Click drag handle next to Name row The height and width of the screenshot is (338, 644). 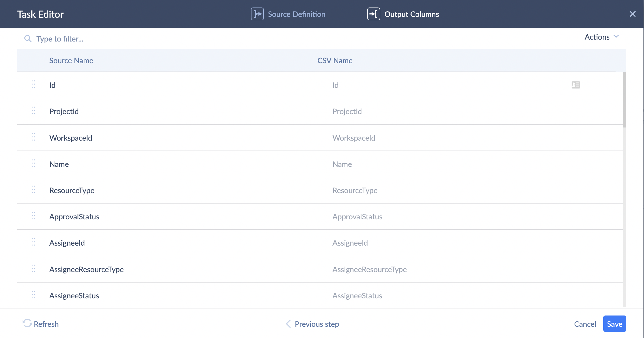click(33, 163)
